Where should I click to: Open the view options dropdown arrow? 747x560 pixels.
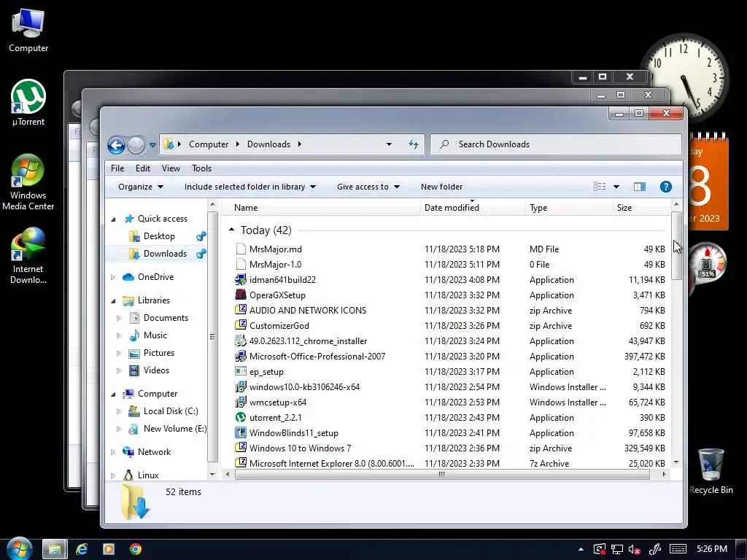(x=616, y=187)
